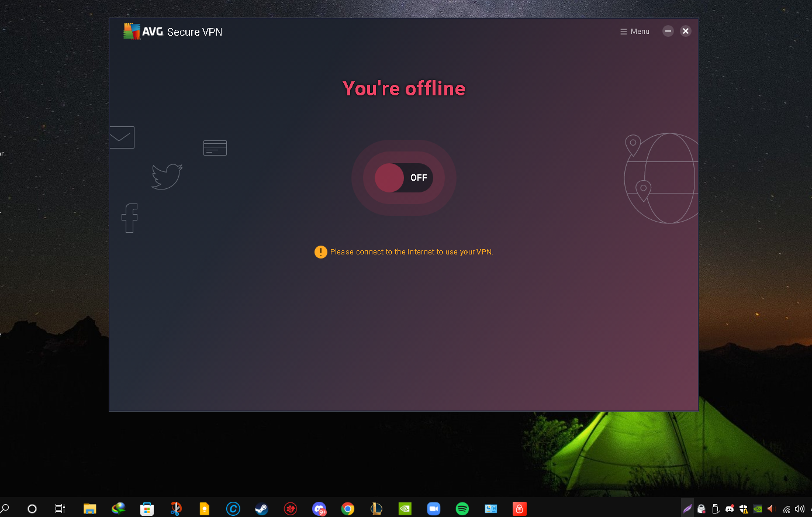This screenshot has height=517, width=812.
Task: Click the AVG Secure VPN logo
Action: pyautogui.click(x=173, y=32)
